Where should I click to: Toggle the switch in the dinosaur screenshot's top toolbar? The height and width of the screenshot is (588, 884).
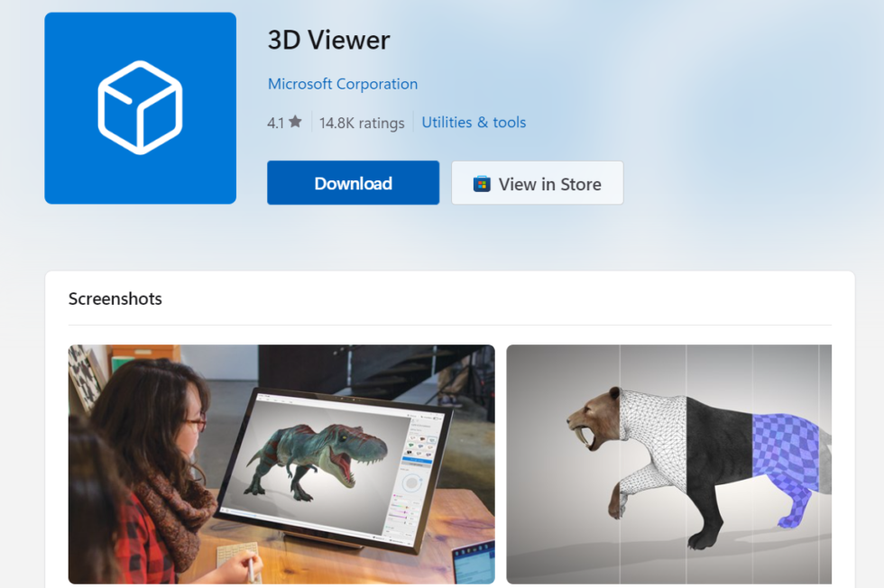coord(436,418)
